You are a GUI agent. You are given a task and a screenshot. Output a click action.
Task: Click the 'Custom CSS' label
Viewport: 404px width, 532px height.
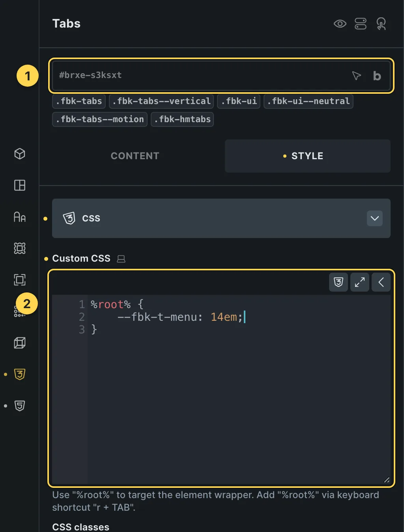tap(81, 259)
